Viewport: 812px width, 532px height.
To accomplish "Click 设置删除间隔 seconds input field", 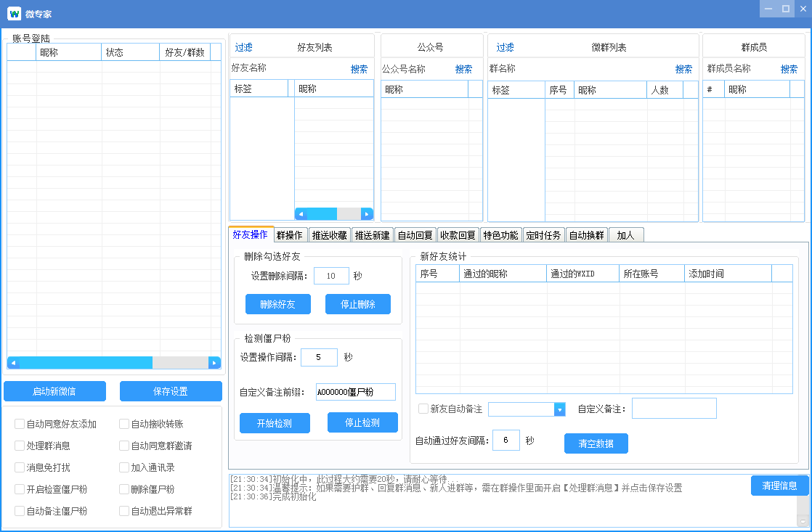I will (x=331, y=276).
